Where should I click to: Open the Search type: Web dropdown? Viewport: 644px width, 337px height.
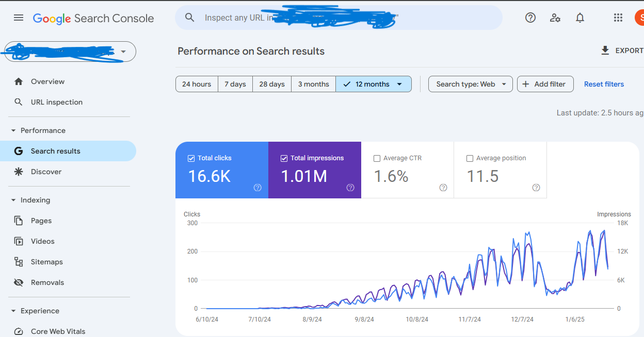point(471,84)
